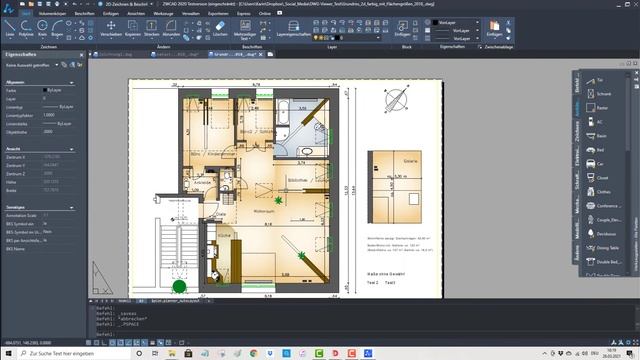
Task: Insert the Closet palette block
Action: [597, 178]
